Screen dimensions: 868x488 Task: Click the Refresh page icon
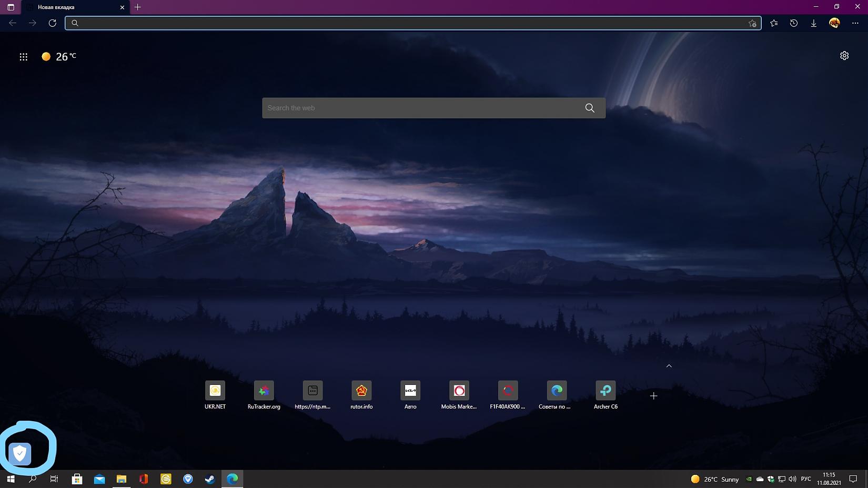52,23
